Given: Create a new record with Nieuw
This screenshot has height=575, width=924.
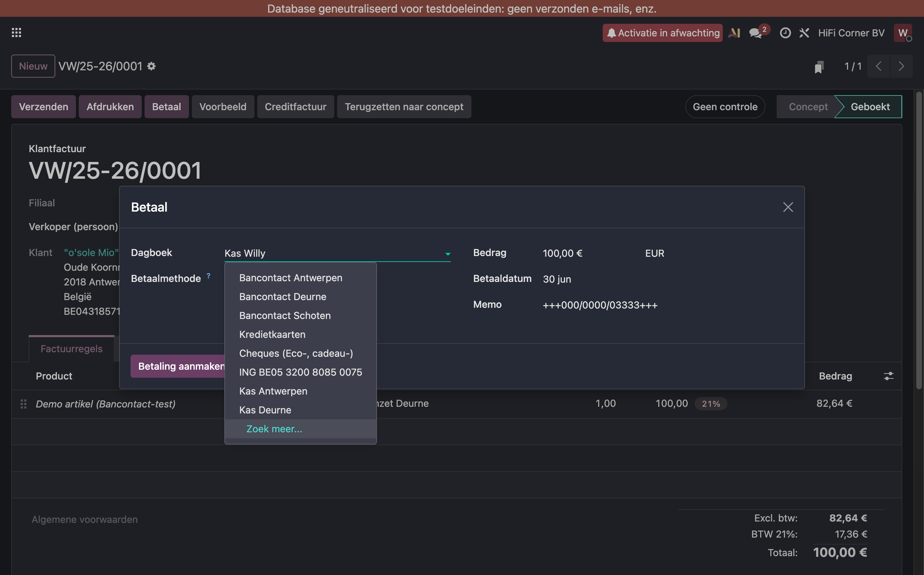Looking at the screenshot, I should (x=33, y=66).
